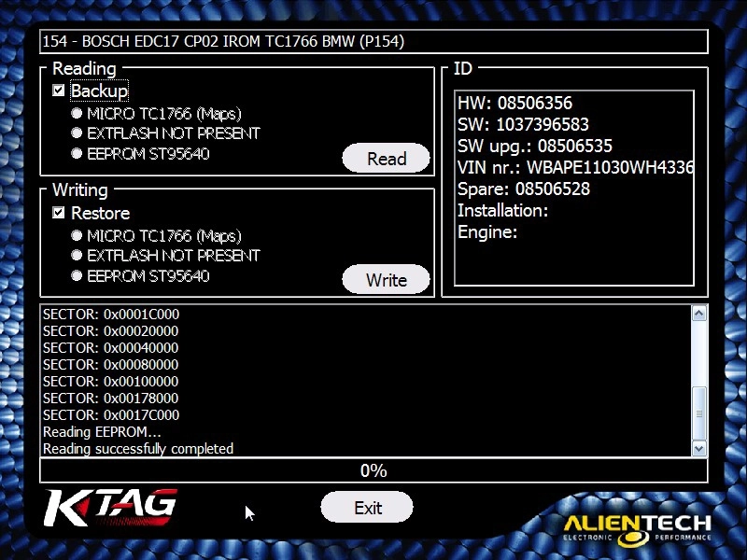Click the log scrollbar up arrow
The image size is (747, 560).
[698, 314]
